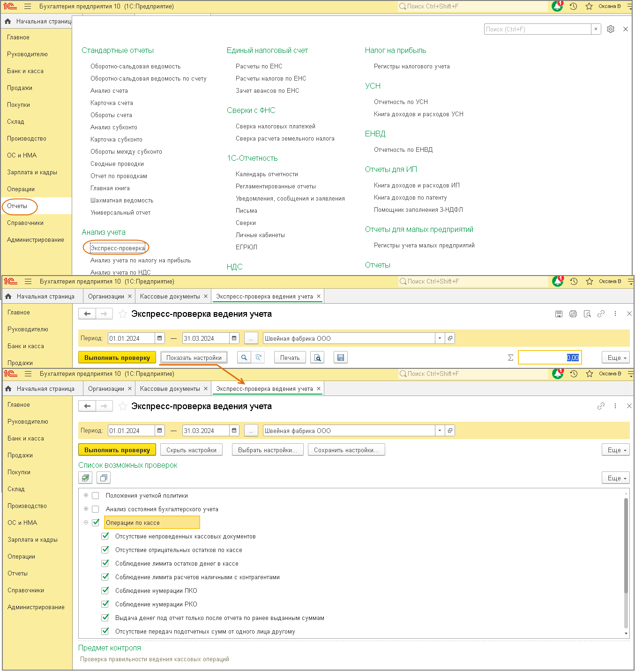Open Банк и касса in top window sidebar
The height and width of the screenshot is (672, 635).
pyautogui.click(x=25, y=71)
